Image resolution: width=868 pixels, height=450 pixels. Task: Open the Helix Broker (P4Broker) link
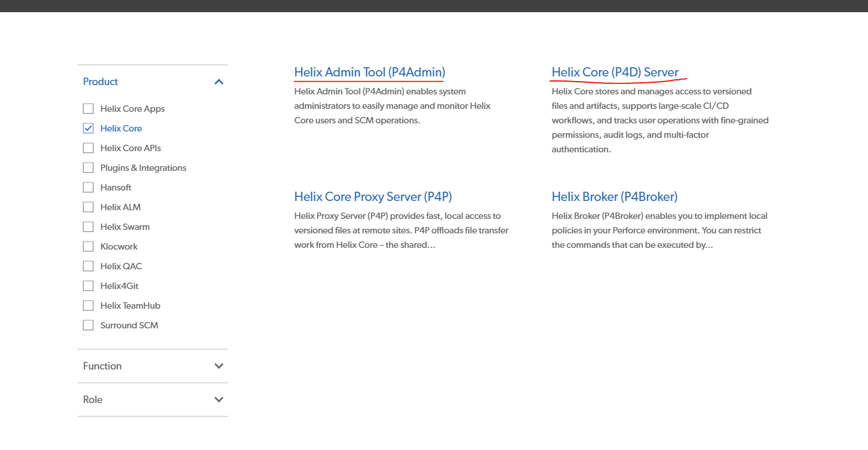615,197
